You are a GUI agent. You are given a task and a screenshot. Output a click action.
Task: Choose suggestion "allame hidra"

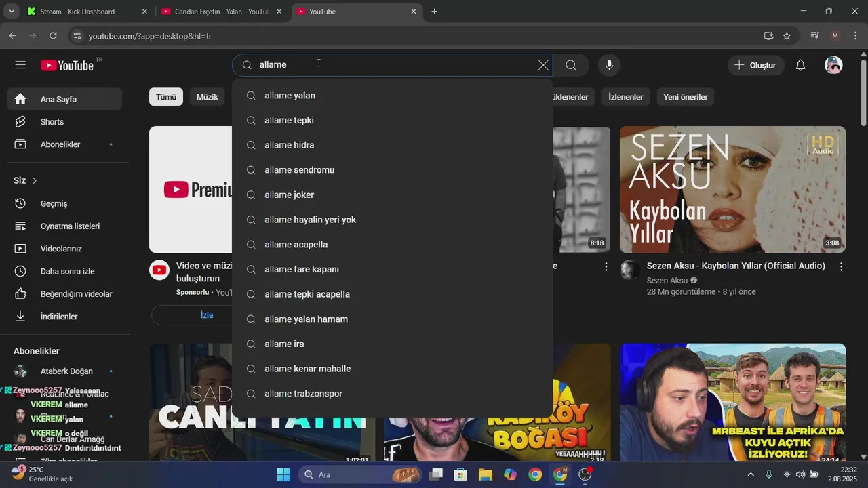[392, 145]
